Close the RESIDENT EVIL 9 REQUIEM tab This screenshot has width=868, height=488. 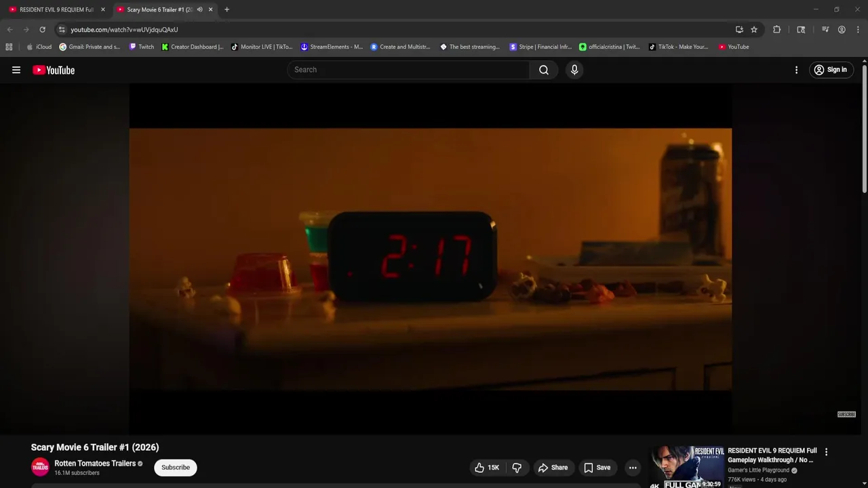click(103, 9)
